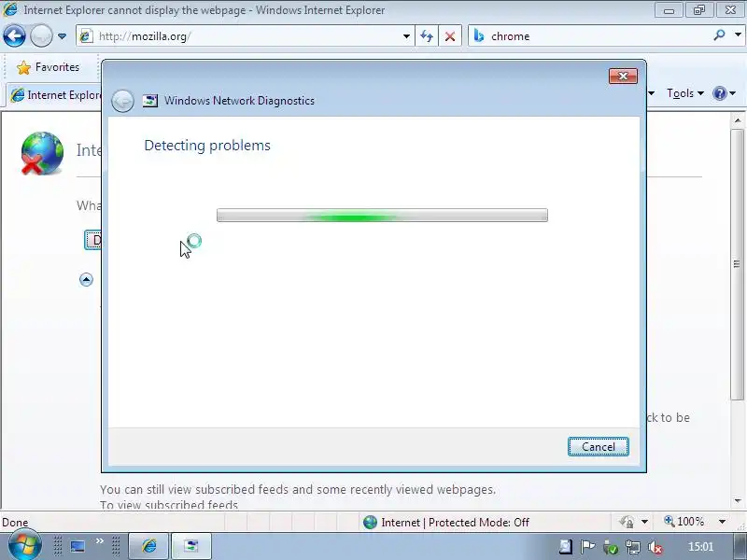Click the Internet Explorer forward button
This screenshot has width=747, height=560.
[x=41, y=36]
